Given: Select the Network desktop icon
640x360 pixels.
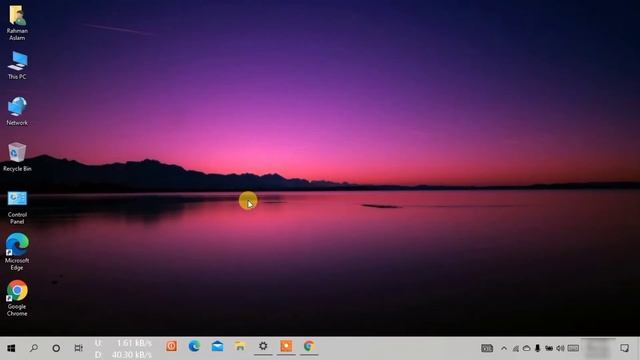Looking at the screenshot, I should pyautogui.click(x=17, y=111).
